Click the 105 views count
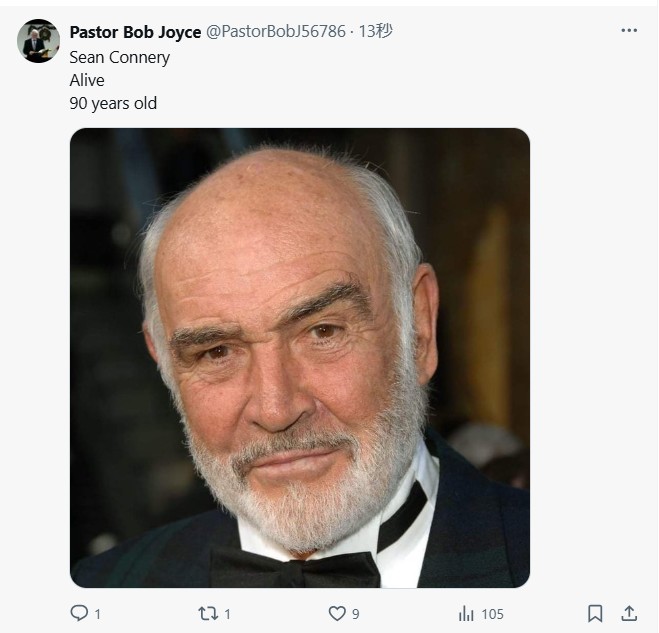The height and width of the screenshot is (633, 659). 492,614
